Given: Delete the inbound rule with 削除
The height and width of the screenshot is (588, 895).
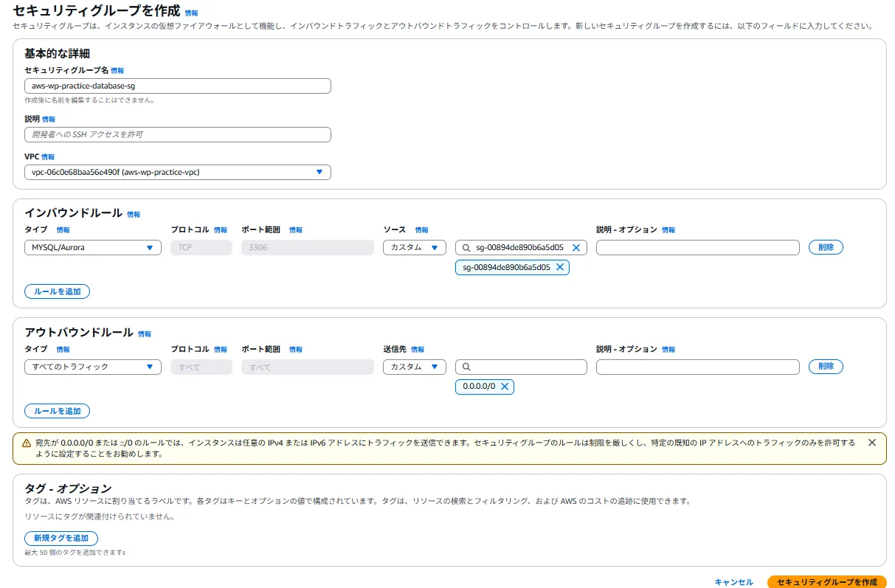Looking at the screenshot, I should [825, 247].
